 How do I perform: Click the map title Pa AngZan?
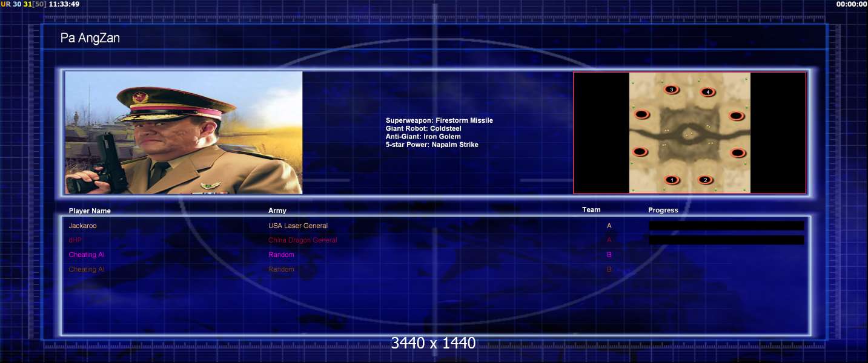click(90, 38)
